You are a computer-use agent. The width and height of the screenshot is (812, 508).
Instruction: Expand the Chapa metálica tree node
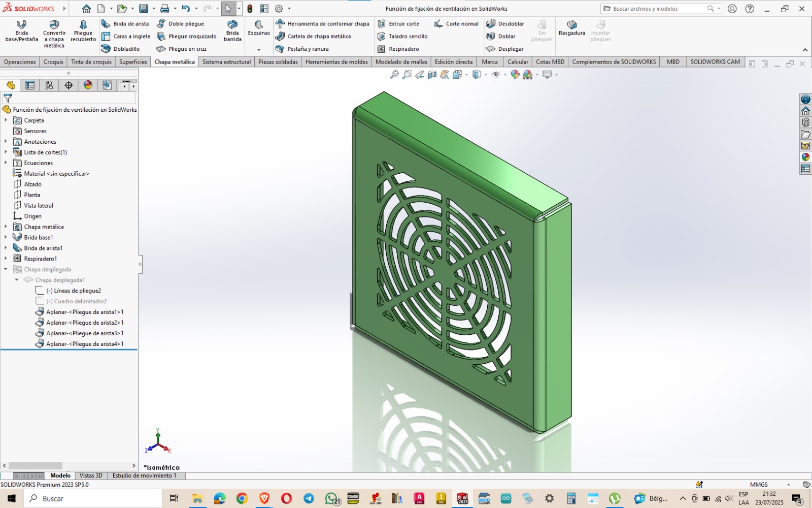coord(6,227)
